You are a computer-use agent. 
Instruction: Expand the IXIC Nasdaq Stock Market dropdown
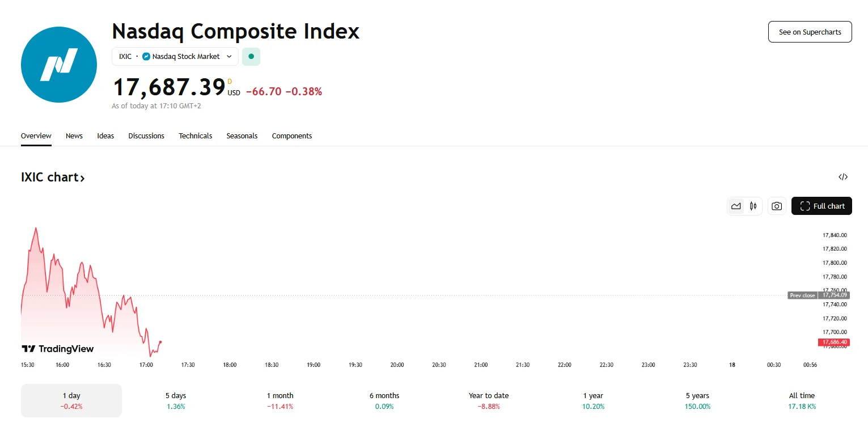pyautogui.click(x=175, y=57)
